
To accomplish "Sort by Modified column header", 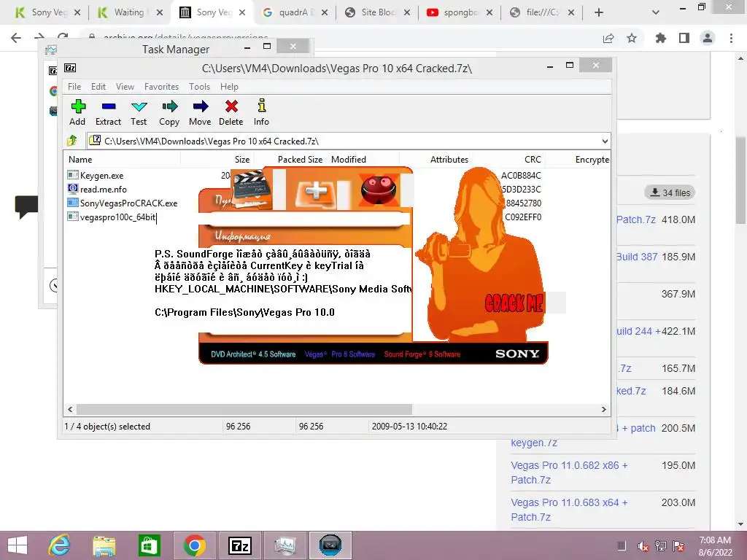I will point(348,160).
